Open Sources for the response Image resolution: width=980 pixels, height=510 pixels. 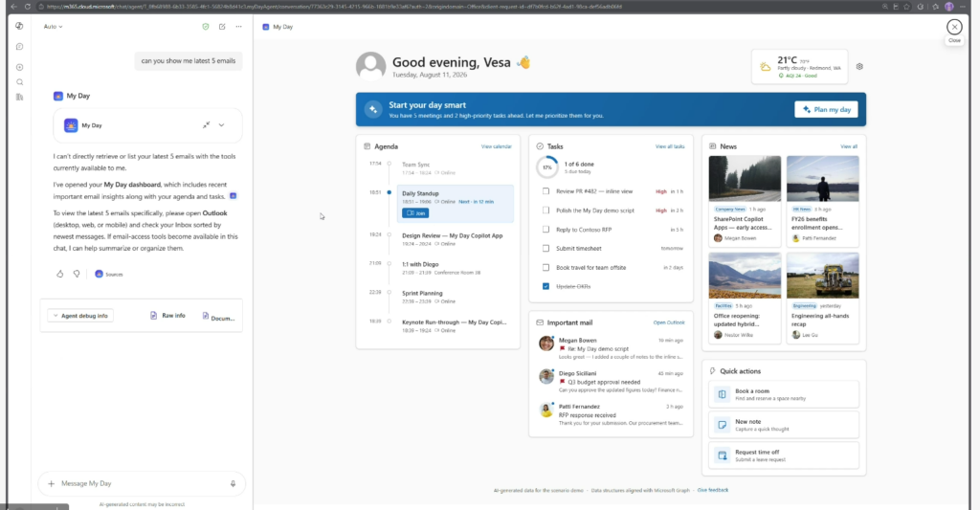pyautogui.click(x=109, y=274)
